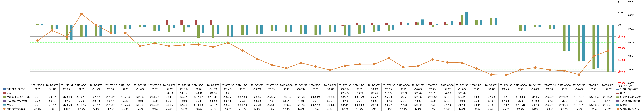Viewport: 644px width, 111px height.
Task: Click the 投資CF entry in the right-side legend
Action: (624, 105)
